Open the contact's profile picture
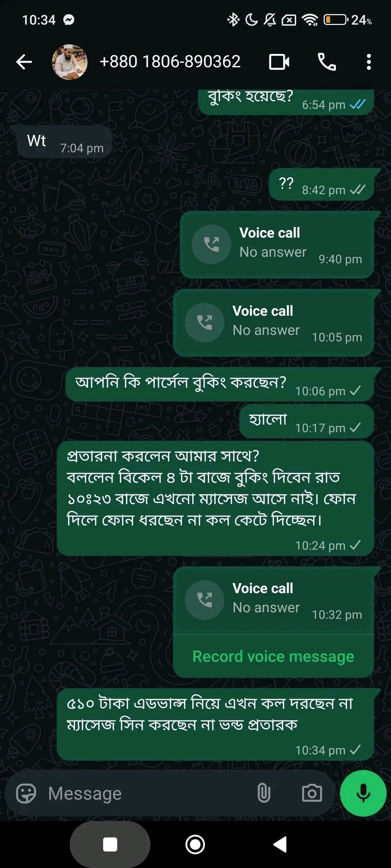The height and width of the screenshot is (868, 391). [70, 62]
